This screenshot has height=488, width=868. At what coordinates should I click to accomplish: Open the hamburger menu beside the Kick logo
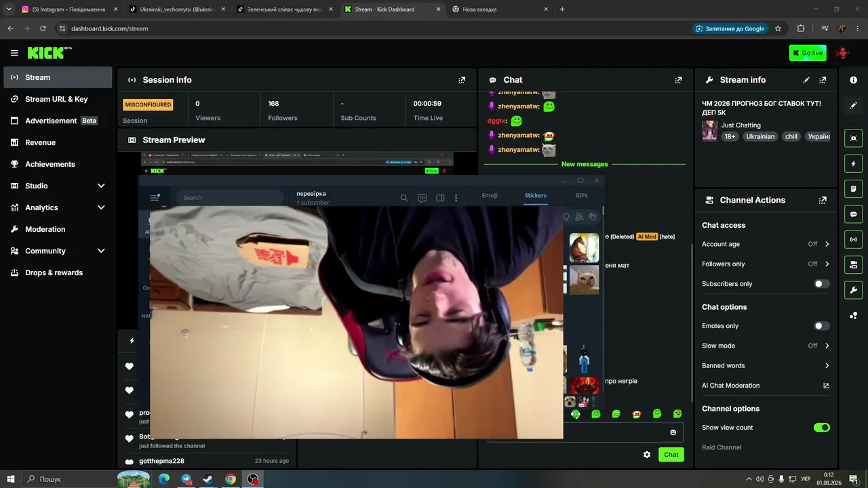(14, 53)
